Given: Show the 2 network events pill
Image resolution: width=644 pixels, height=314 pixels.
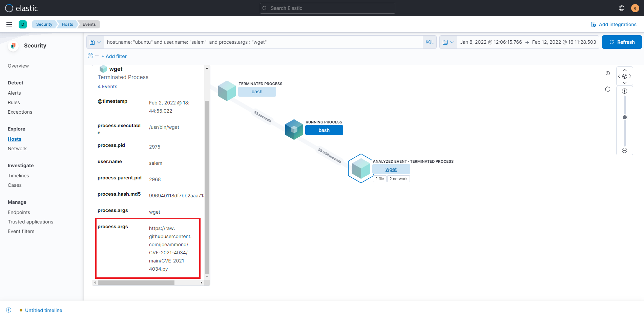Looking at the screenshot, I should point(398,179).
